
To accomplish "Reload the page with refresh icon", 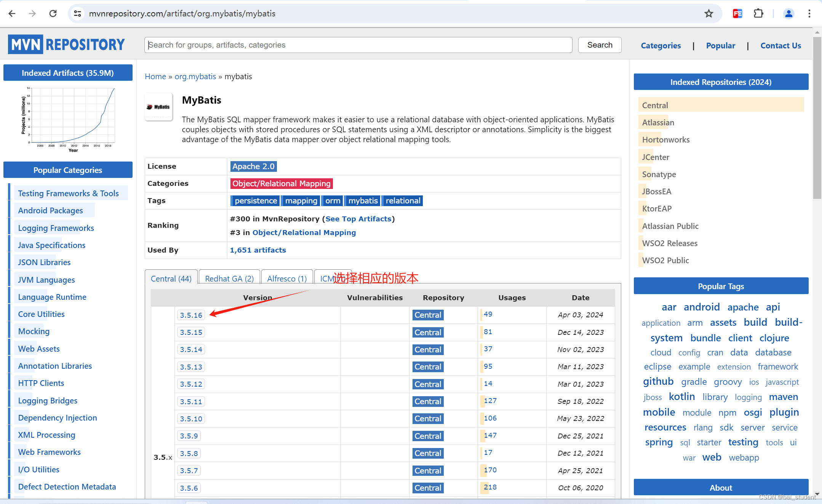I will pyautogui.click(x=53, y=14).
